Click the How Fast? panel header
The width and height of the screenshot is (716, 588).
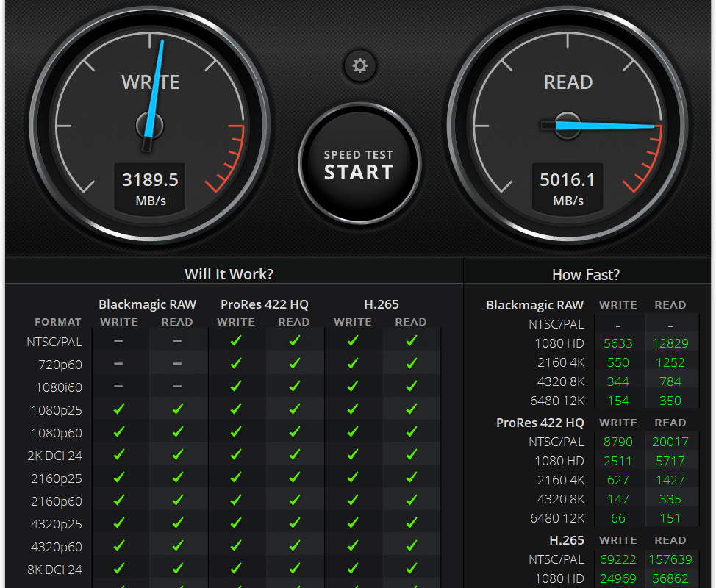586,274
